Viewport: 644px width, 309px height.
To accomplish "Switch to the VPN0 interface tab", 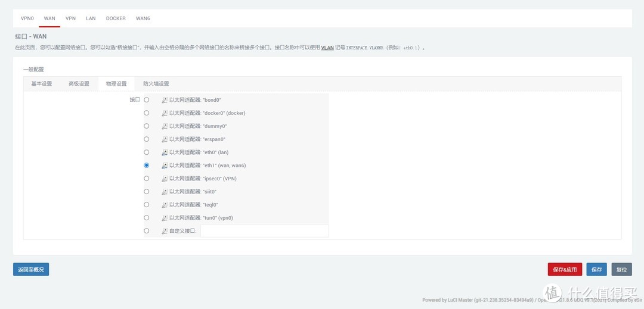I will [27, 18].
